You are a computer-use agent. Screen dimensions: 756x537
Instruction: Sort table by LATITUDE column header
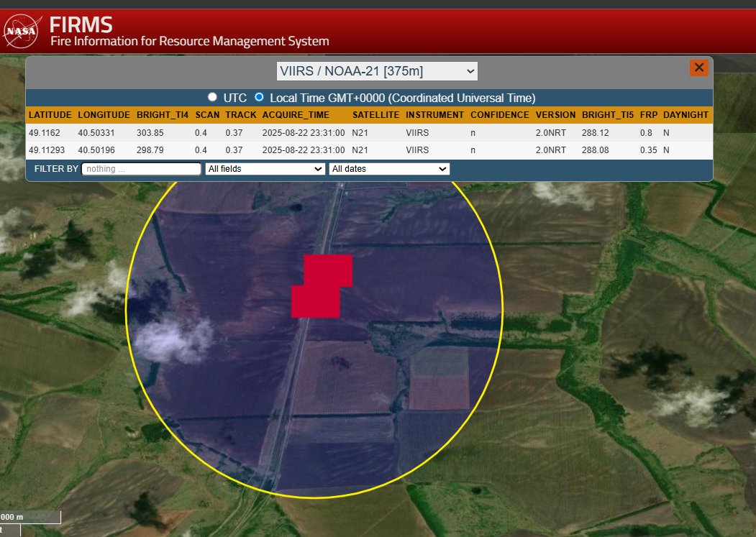[x=50, y=115]
